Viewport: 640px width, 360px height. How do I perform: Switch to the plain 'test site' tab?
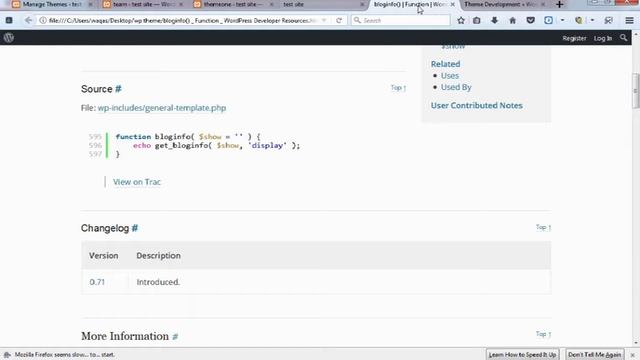tap(322, 4)
